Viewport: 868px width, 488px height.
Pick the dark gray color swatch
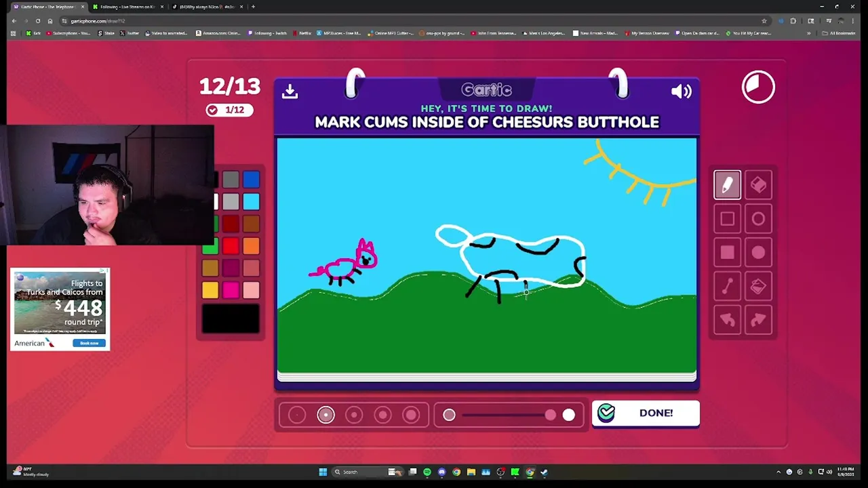pyautogui.click(x=231, y=180)
